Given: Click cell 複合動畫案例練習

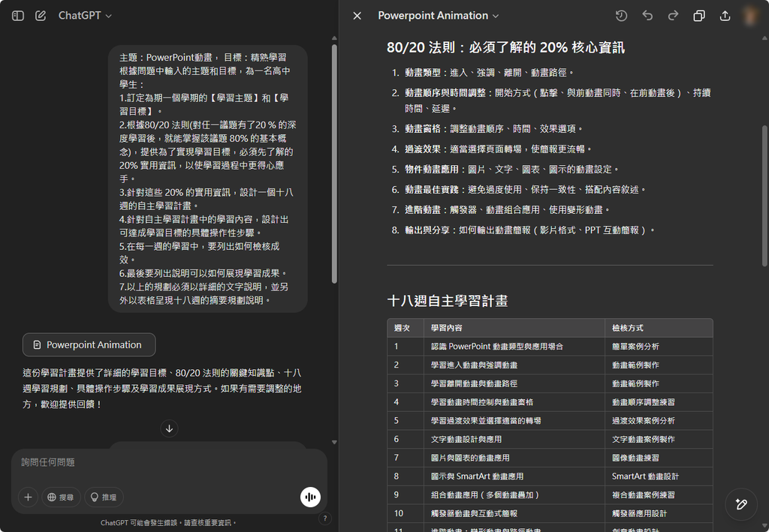Looking at the screenshot, I should click(659, 495).
